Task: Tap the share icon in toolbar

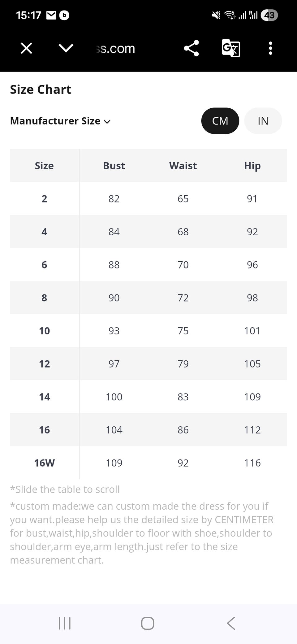Action: click(191, 48)
